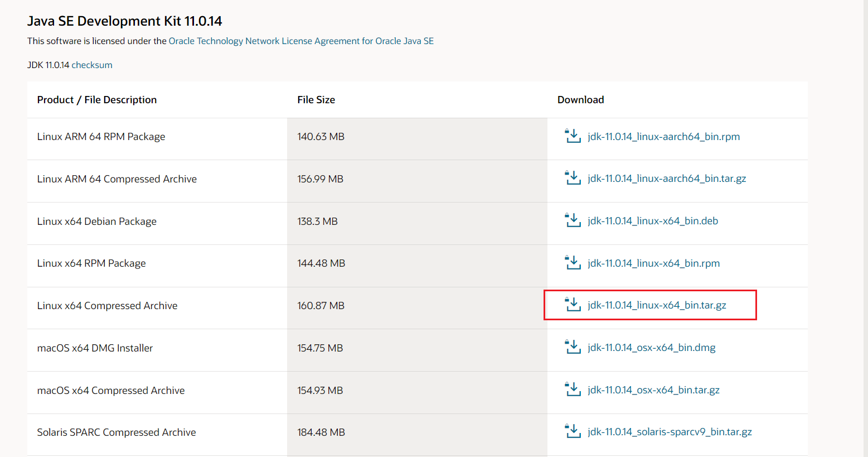Select Linux x64 RPM Package text
The height and width of the screenshot is (457, 868).
91,263
